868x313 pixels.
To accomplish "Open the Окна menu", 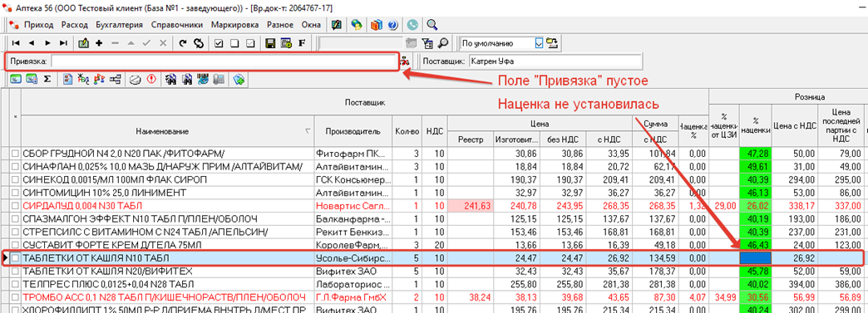I will click(x=311, y=25).
